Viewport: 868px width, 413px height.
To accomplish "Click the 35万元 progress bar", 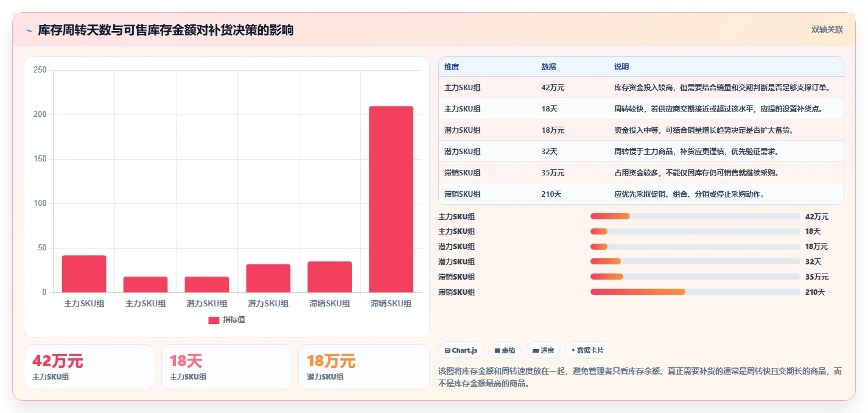I will coord(695,277).
